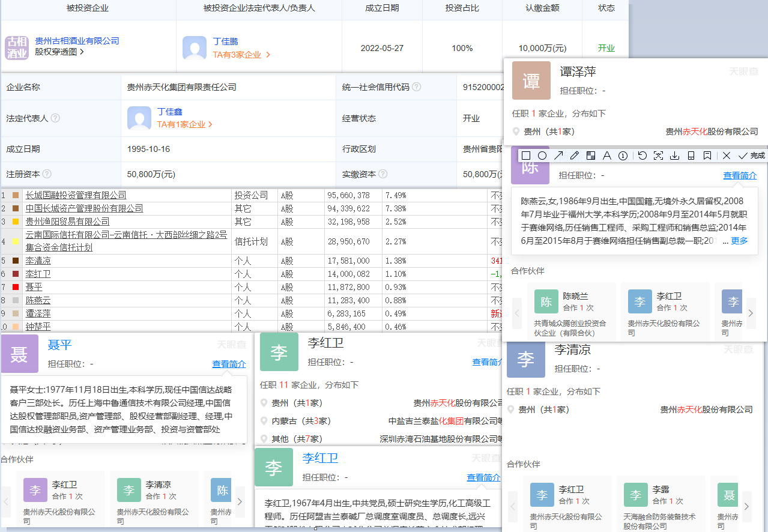Select the numbered marker tool
This screenshot has height=532, width=768.
click(x=623, y=156)
